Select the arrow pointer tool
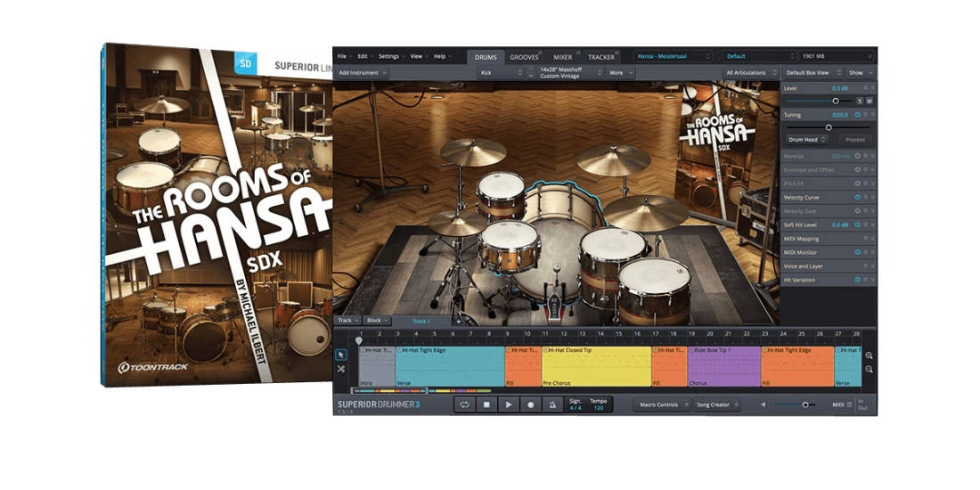 point(340,355)
